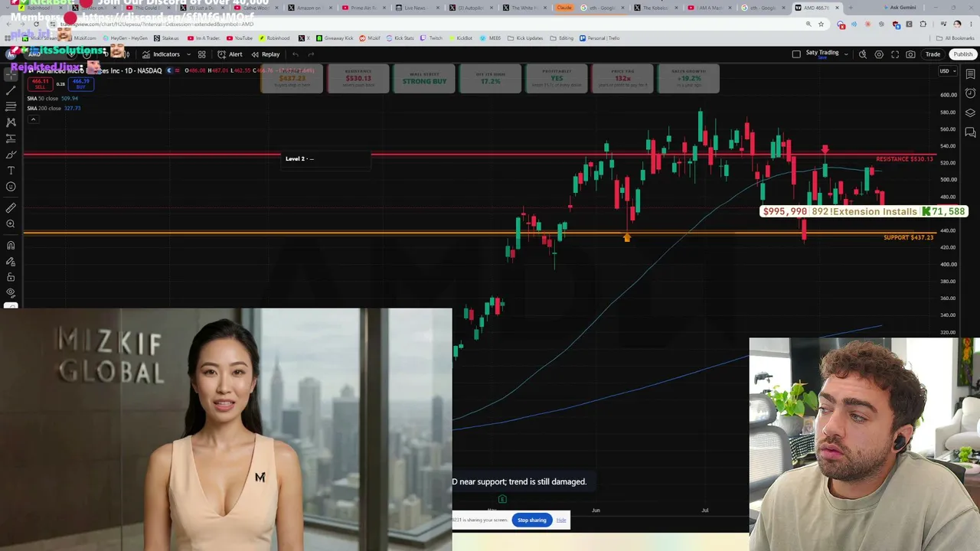
Task: Open the Fibonacci retracement tool
Action: [11, 106]
